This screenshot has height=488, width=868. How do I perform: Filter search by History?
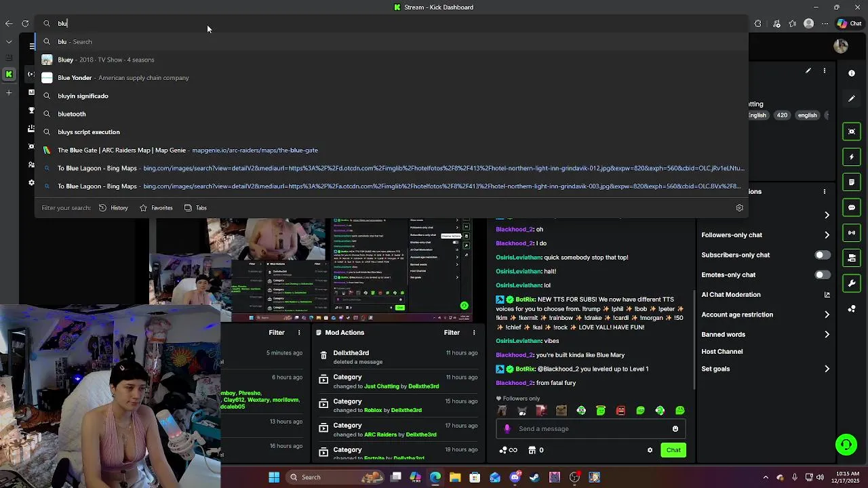coord(113,208)
